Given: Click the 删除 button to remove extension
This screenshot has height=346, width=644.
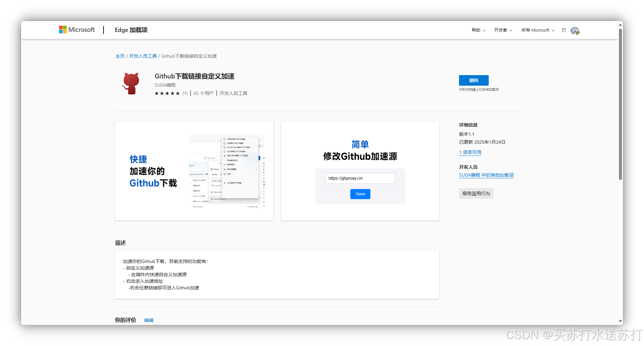Looking at the screenshot, I should [x=474, y=80].
